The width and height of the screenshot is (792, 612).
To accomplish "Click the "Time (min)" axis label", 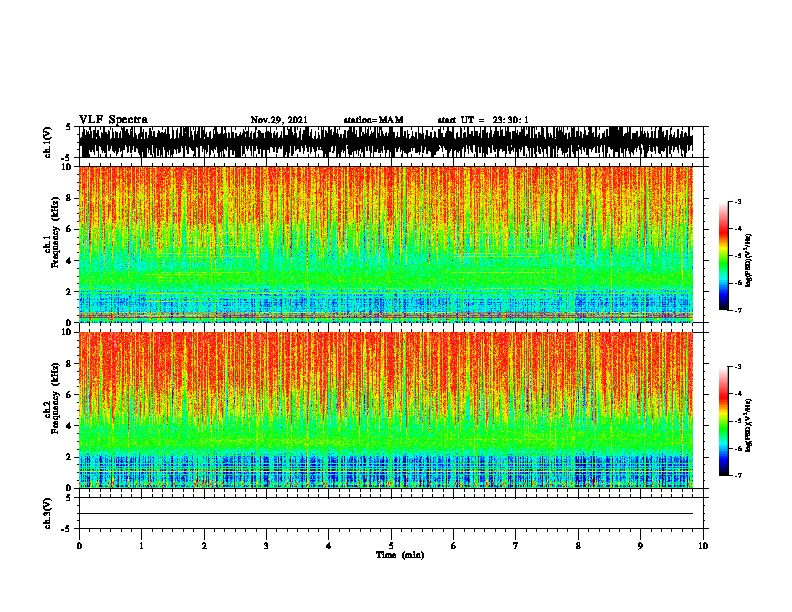I will pyautogui.click(x=400, y=555).
